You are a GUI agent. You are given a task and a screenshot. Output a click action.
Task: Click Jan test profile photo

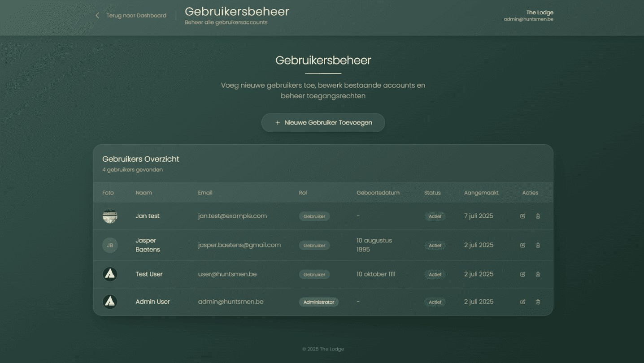[x=110, y=216]
